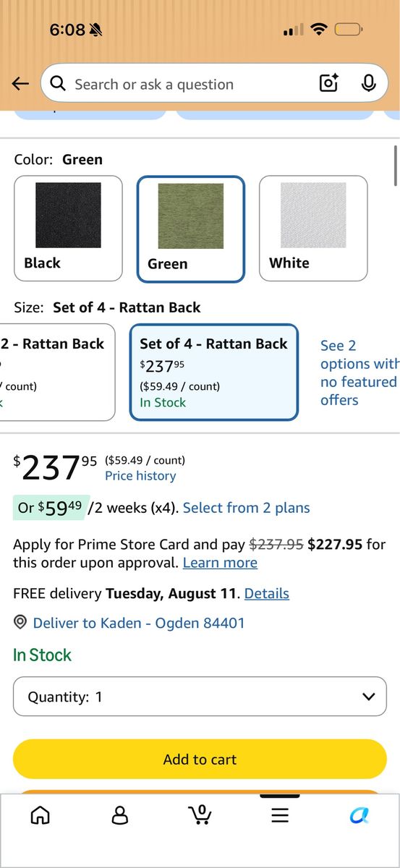The width and height of the screenshot is (400, 868).
Task: Select the Black color option
Action: tap(68, 229)
